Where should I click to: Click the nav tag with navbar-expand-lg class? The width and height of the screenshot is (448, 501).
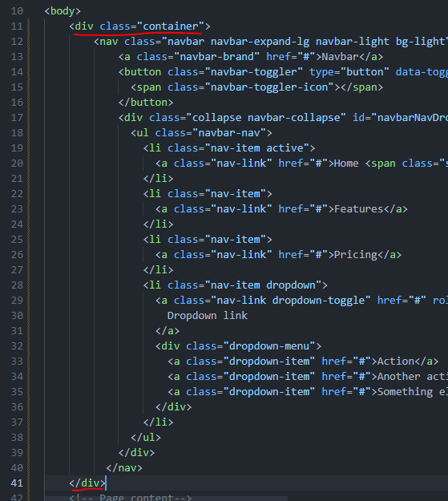[x=271, y=42]
